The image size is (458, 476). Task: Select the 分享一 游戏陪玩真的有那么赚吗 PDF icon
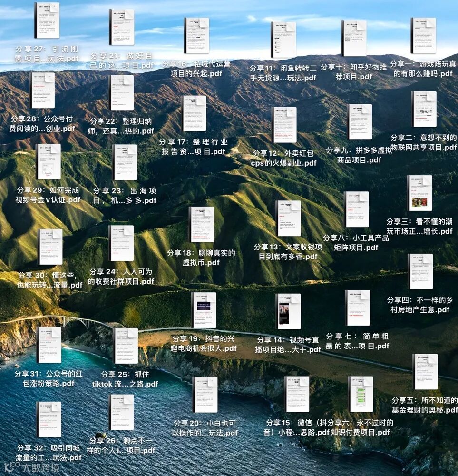(x=423, y=36)
